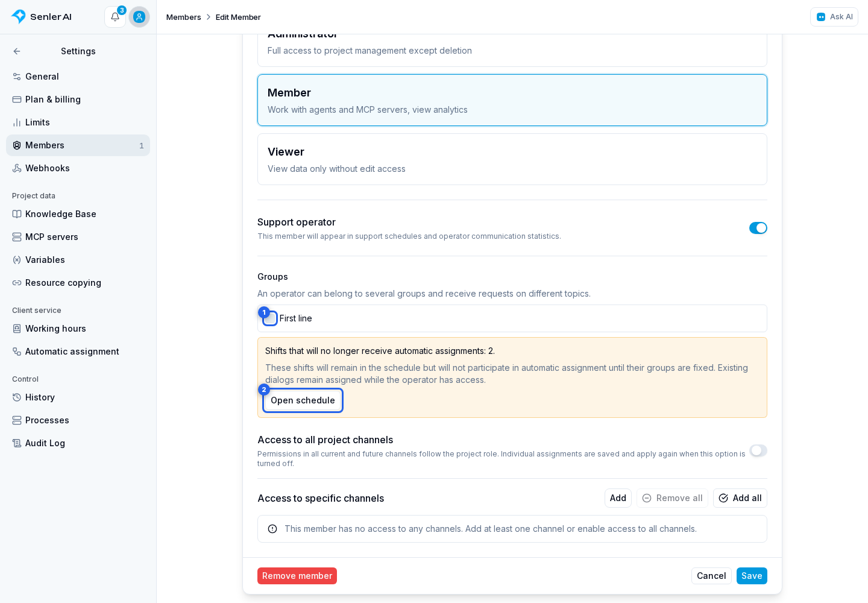Click the 'First line' group label

point(296,318)
